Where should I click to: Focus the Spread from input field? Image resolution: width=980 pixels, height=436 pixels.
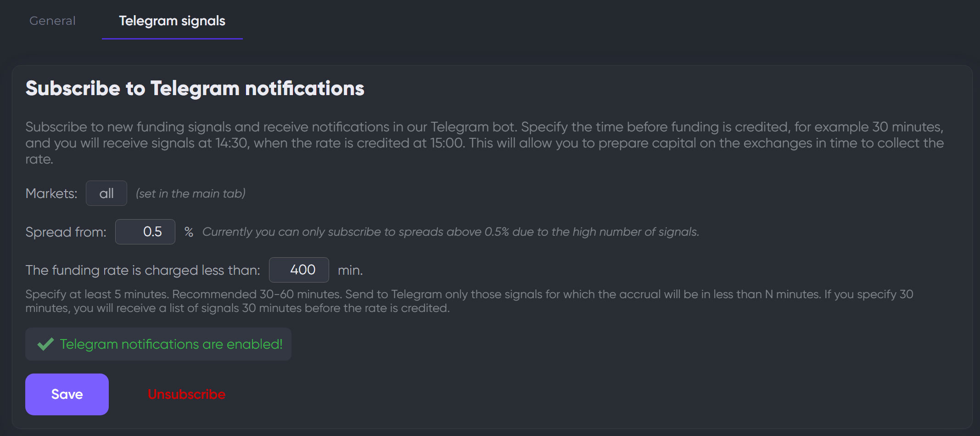pyautogui.click(x=145, y=232)
